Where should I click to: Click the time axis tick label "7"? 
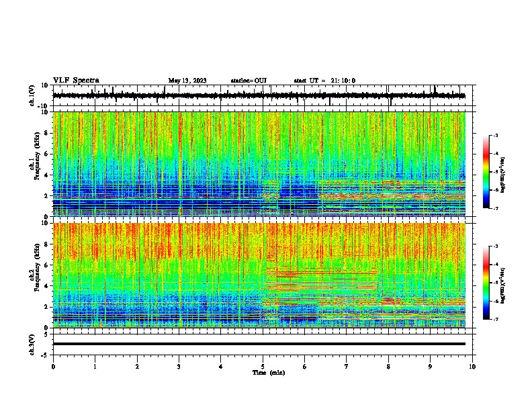347,367
